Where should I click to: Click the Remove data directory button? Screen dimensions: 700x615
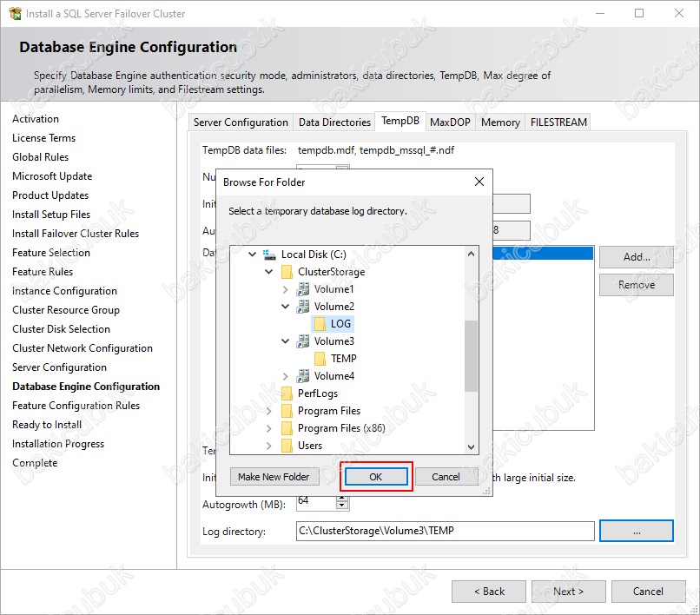pyautogui.click(x=636, y=285)
